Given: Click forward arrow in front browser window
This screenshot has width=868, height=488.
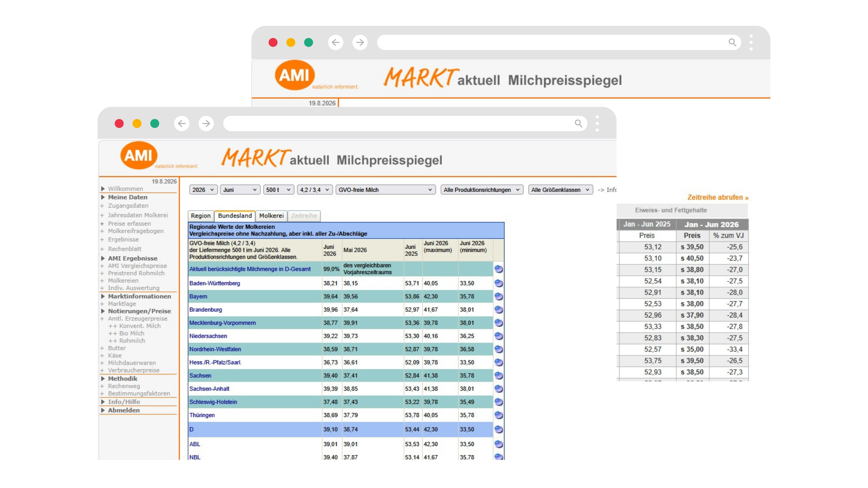Looking at the screenshot, I should pos(206,124).
